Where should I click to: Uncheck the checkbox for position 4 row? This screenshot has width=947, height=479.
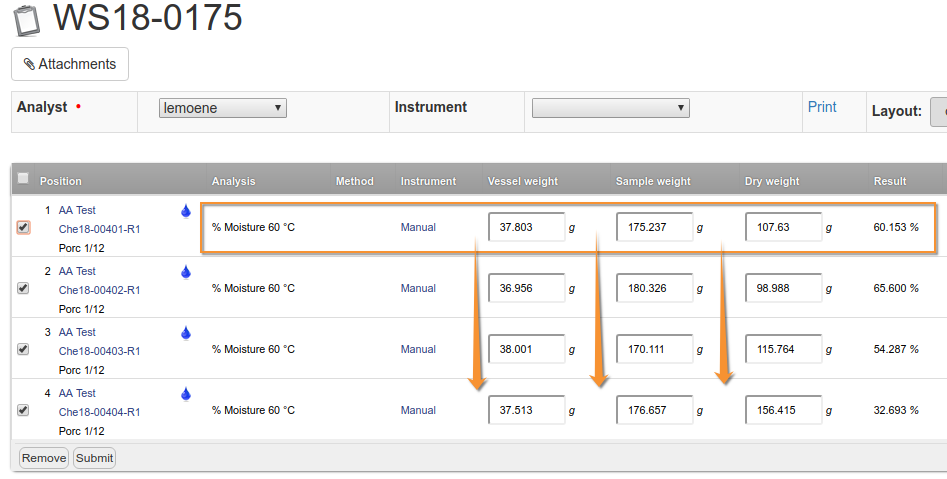tap(23, 410)
